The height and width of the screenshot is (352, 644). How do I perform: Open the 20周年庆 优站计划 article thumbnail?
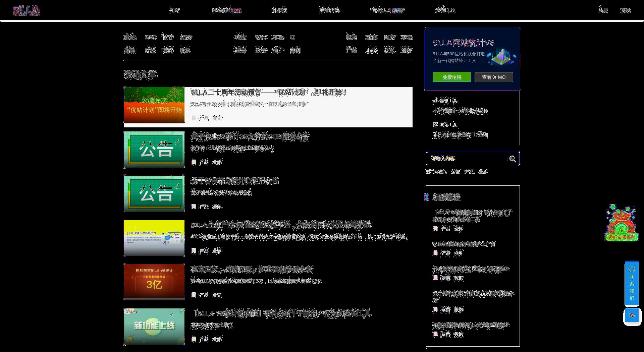(x=154, y=105)
